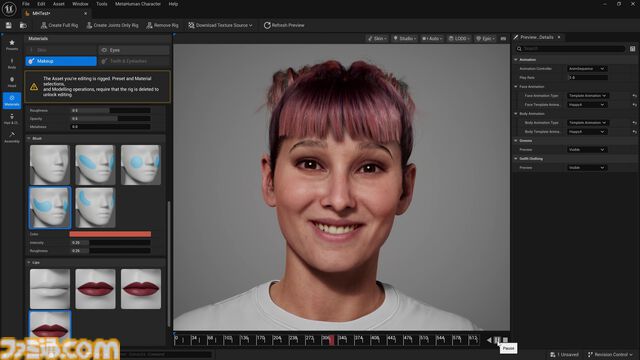The width and height of the screenshot is (640, 360).
Task: Select the Makeup materials tab
Action: click(x=61, y=61)
